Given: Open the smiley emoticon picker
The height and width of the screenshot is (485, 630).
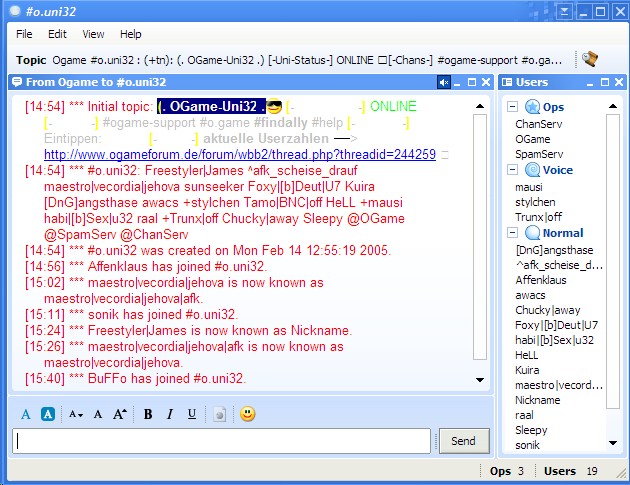Looking at the screenshot, I should tap(247, 414).
